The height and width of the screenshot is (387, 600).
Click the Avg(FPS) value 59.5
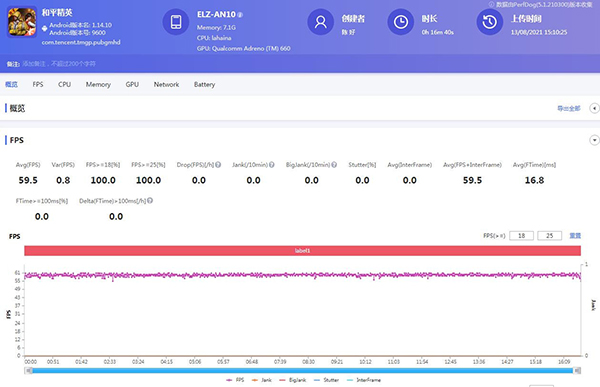(28, 180)
